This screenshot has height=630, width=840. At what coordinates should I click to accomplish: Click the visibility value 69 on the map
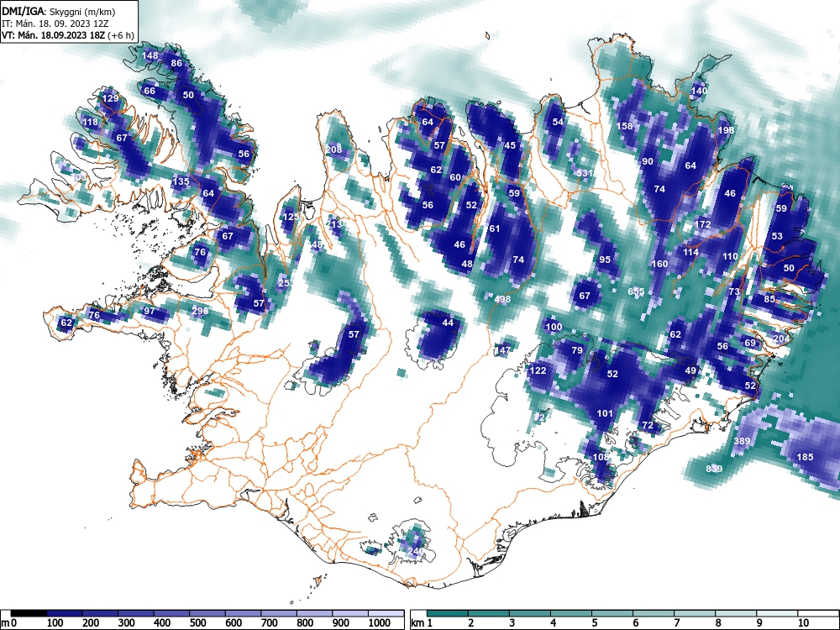click(x=750, y=344)
